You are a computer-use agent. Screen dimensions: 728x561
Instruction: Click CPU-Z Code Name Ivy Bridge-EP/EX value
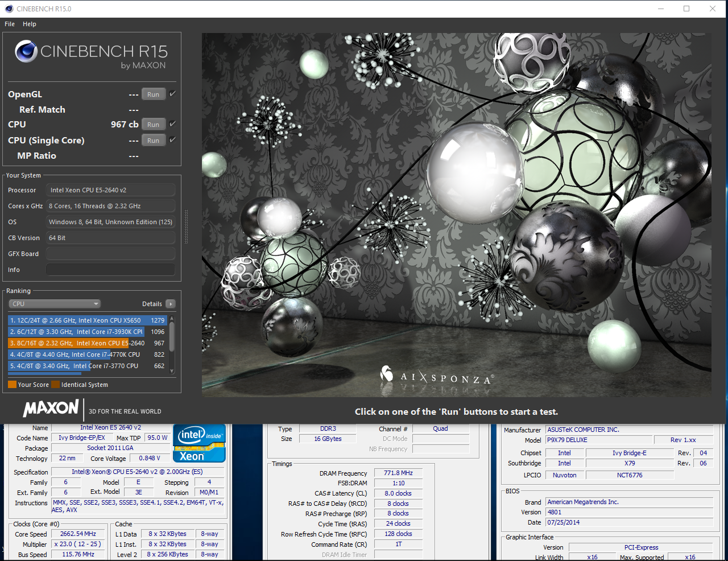[81, 438]
